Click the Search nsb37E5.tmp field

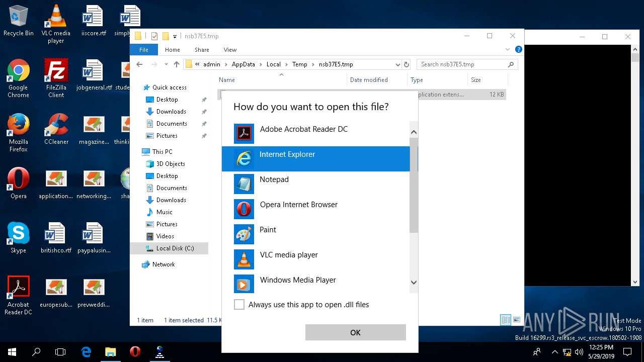(x=467, y=64)
